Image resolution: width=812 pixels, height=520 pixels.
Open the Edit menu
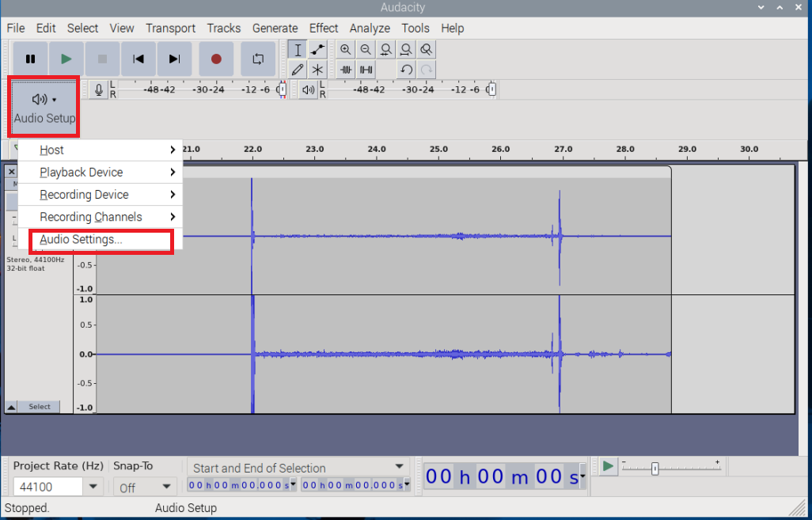click(x=46, y=28)
